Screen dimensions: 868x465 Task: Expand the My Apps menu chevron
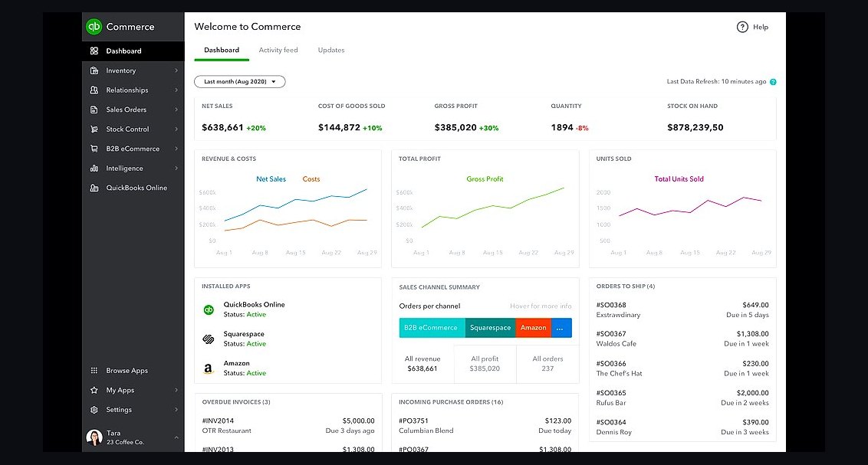point(176,391)
